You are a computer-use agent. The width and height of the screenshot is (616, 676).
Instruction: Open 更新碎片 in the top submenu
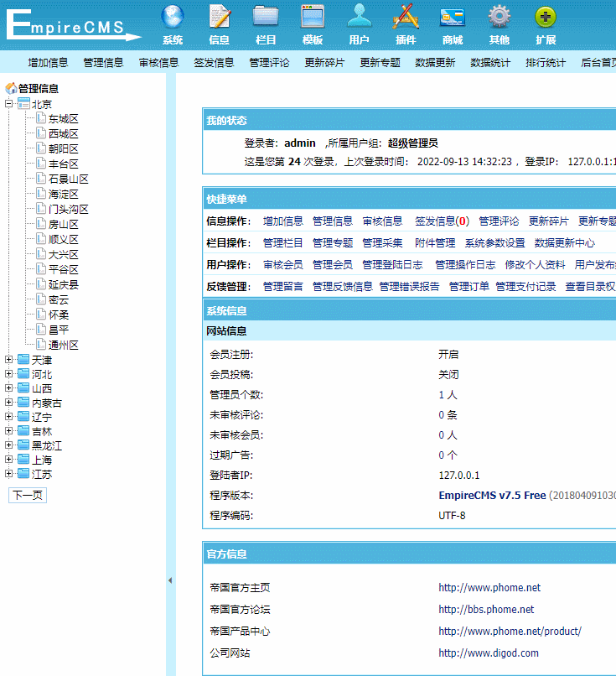click(x=324, y=63)
